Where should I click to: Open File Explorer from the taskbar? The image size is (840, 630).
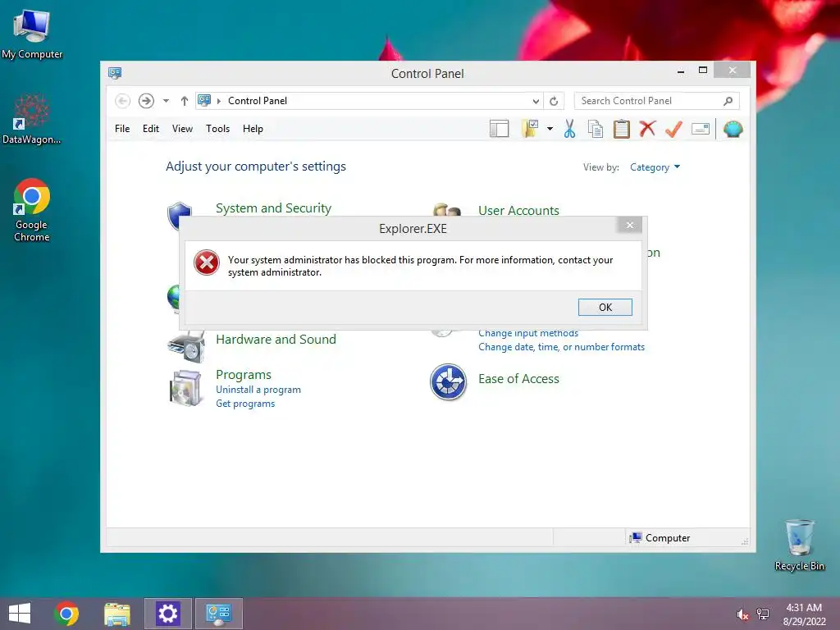tap(117, 614)
